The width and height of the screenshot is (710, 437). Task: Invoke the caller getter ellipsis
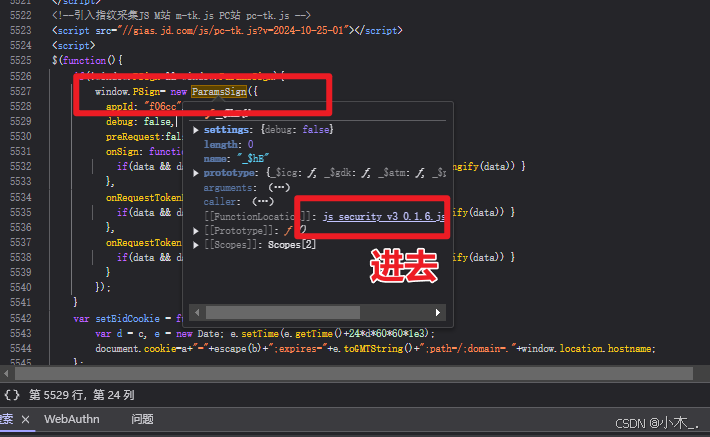(263, 202)
